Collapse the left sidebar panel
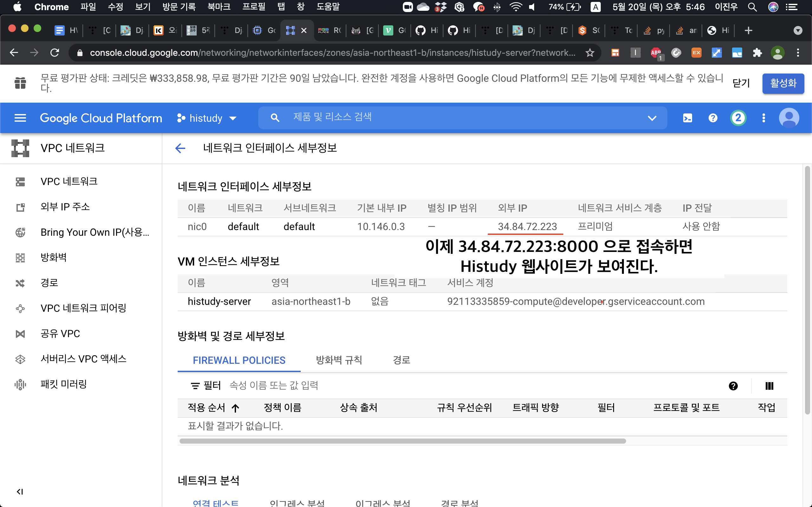This screenshot has height=507, width=812. point(20,491)
